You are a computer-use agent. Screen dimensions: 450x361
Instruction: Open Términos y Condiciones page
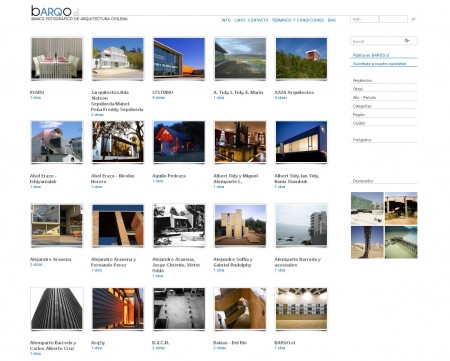coord(298,20)
